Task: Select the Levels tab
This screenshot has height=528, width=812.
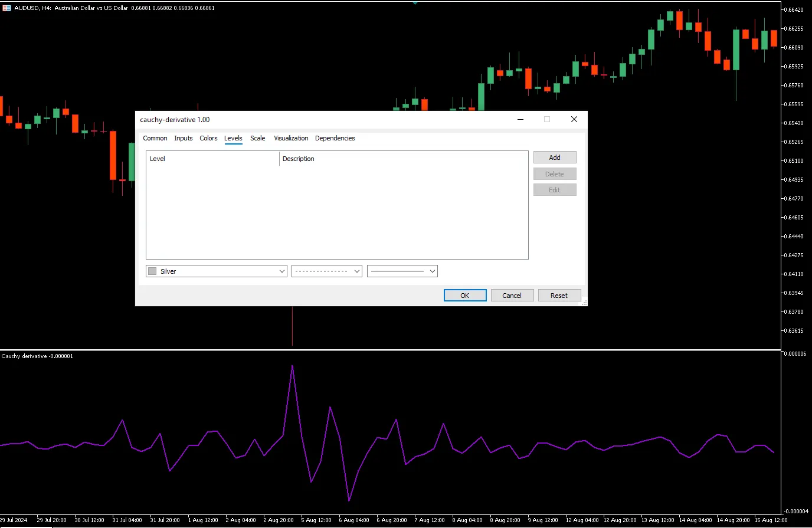Action: (233, 138)
